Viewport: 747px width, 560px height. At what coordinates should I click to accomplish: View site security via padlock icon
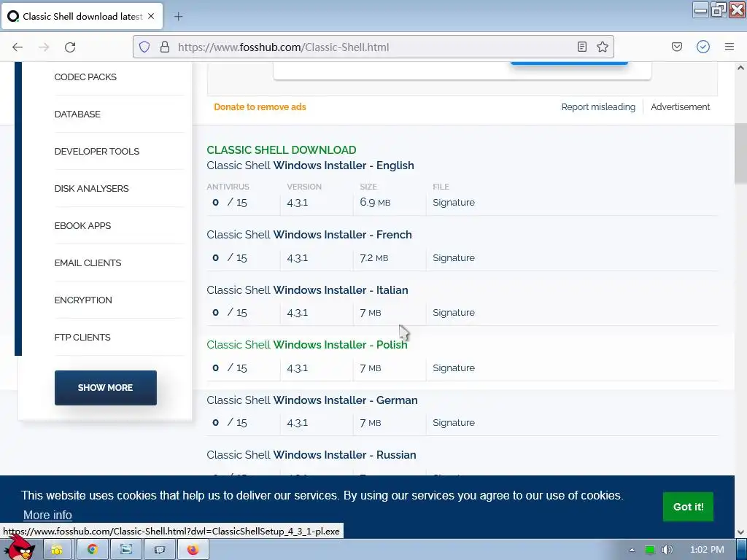[x=165, y=47]
